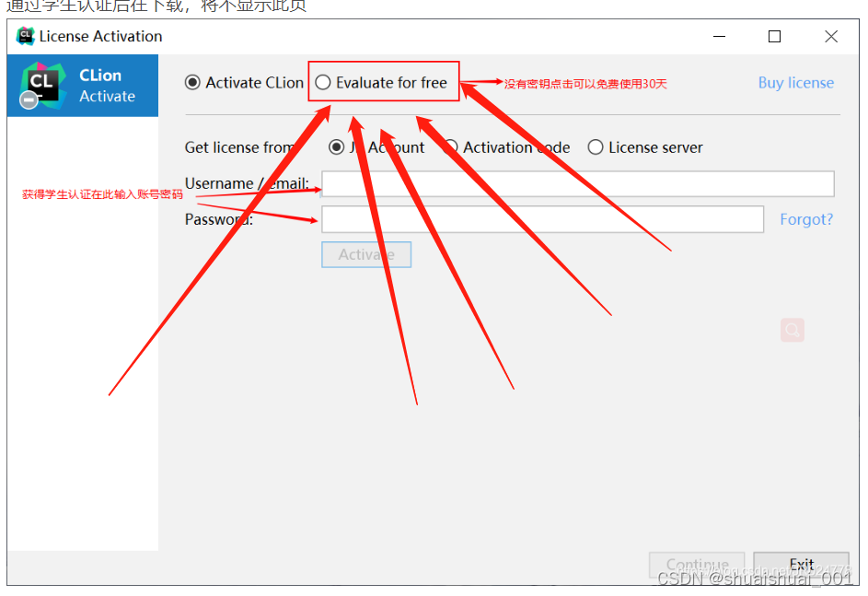Click the Continue button
Viewport: 868px width, 596px height.
coord(697,565)
